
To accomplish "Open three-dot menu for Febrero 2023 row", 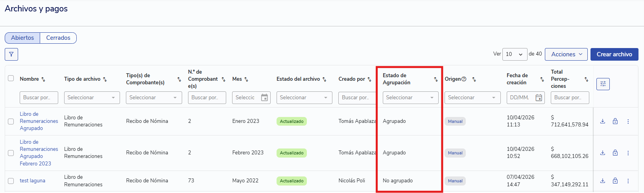I will tap(628, 153).
